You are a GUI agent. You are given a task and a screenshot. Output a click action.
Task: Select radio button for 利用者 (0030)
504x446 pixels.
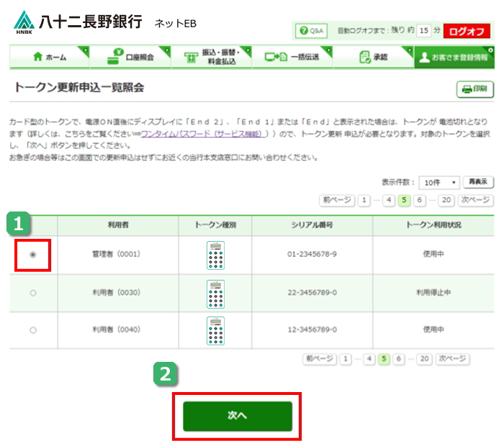tap(33, 293)
